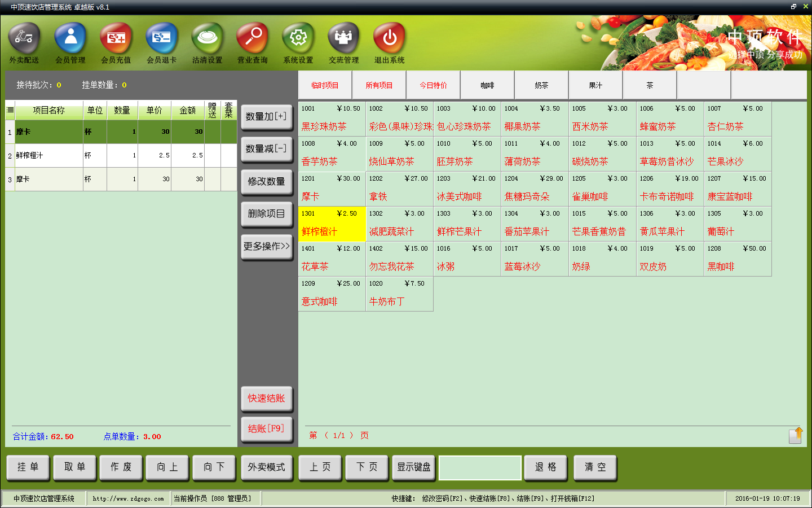Select the yellow 鲜榨橙汁 item tile
Screen dimensions: 812x508
click(332, 224)
